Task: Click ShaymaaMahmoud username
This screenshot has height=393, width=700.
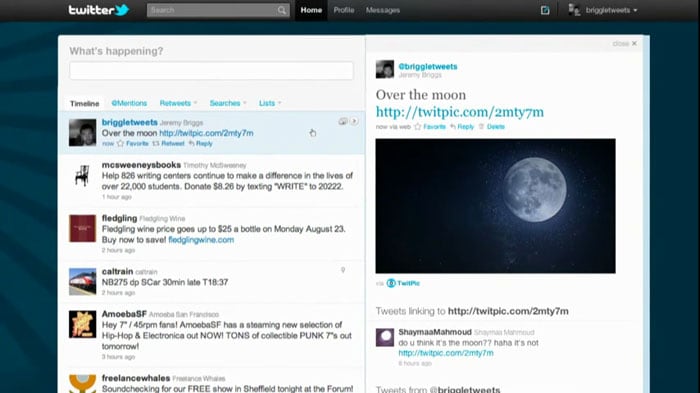Action: [435, 332]
